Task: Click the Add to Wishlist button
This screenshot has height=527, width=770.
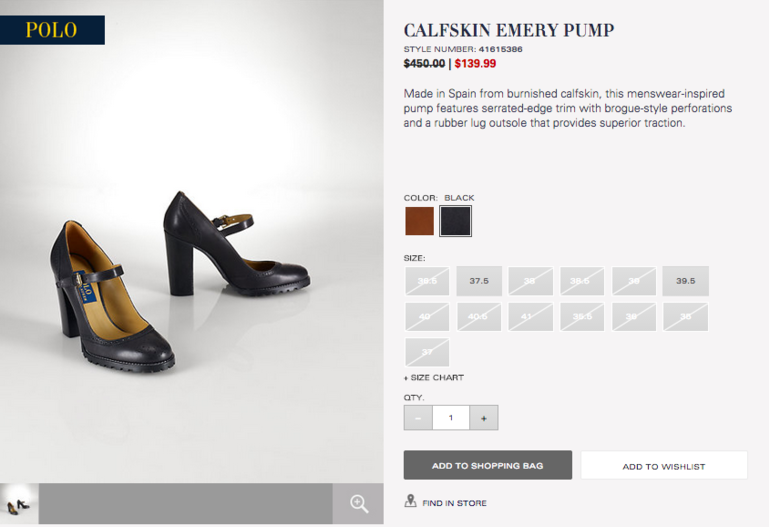Action: coord(664,466)
